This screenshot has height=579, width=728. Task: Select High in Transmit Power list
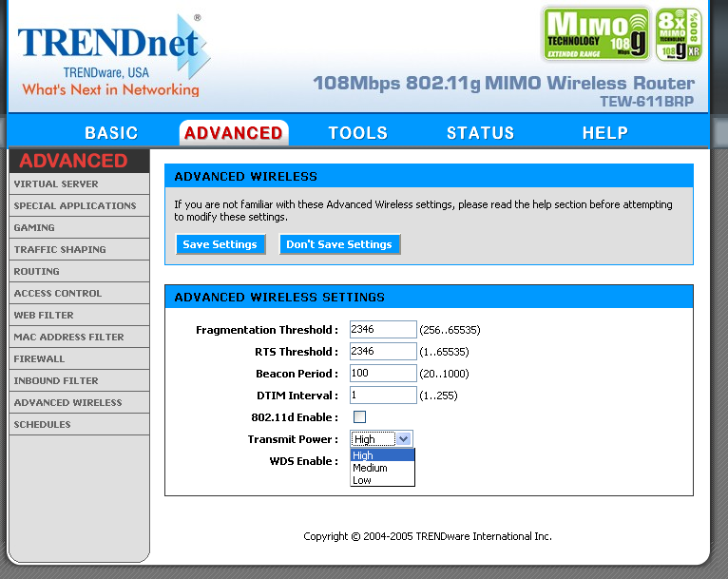pyautogui.click(x=382, y=455)
